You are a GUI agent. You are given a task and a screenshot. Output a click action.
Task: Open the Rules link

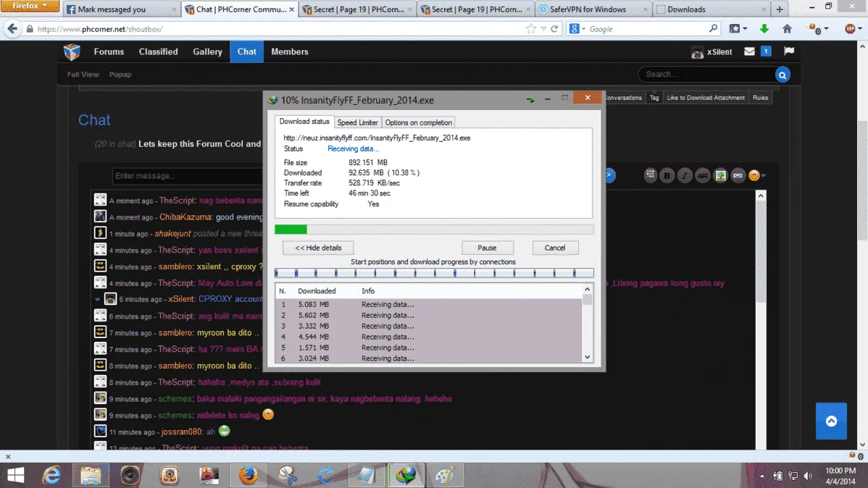click(760, 97)
